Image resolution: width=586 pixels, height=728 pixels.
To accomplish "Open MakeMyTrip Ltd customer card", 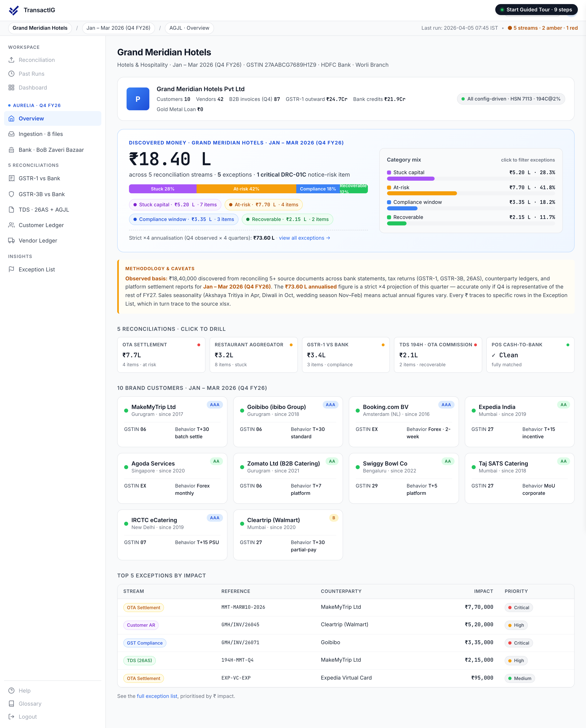I will [172, 422].
